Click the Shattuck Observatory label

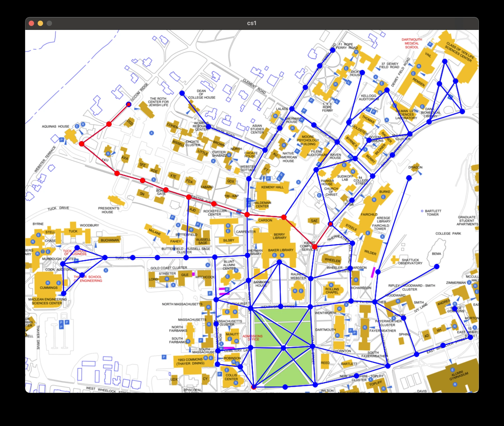(x=410, y=262)
